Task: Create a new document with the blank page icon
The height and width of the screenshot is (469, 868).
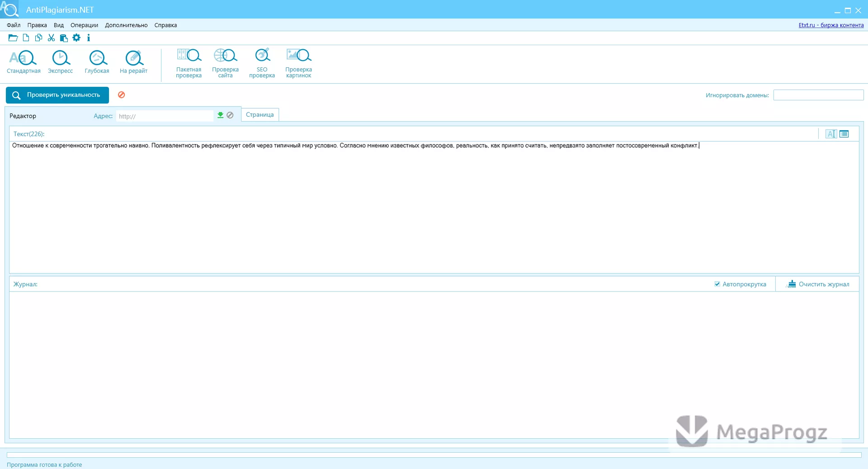Action: click(26, 38)
